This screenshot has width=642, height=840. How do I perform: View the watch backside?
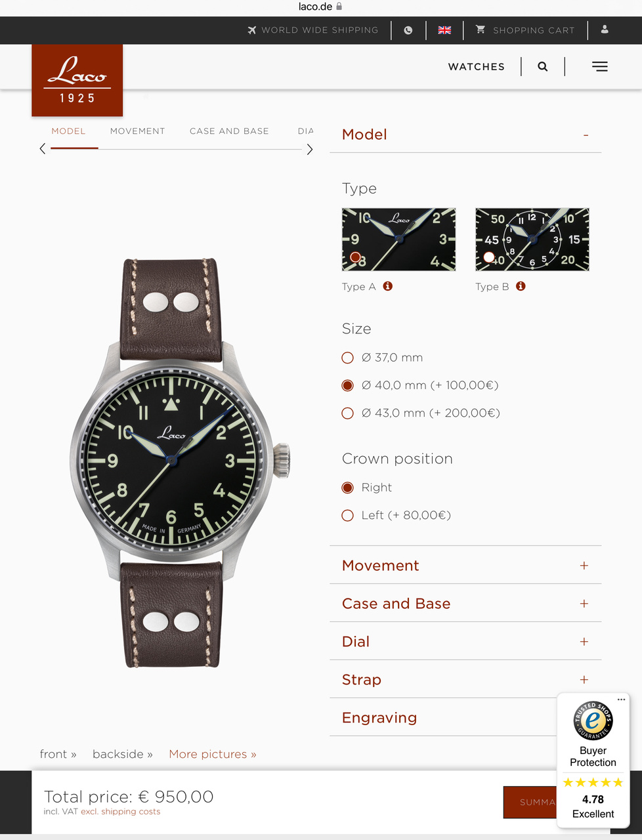(x=123, y=754)
